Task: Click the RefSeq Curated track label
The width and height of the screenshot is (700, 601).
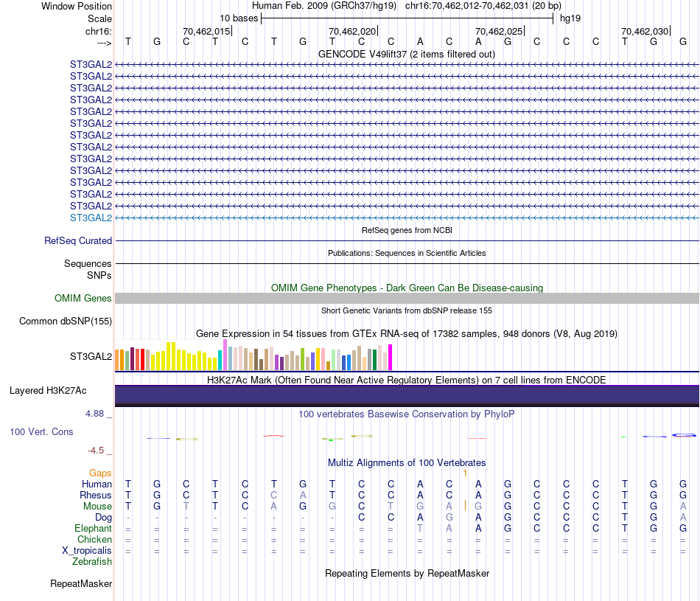Action: click(78, 240)
